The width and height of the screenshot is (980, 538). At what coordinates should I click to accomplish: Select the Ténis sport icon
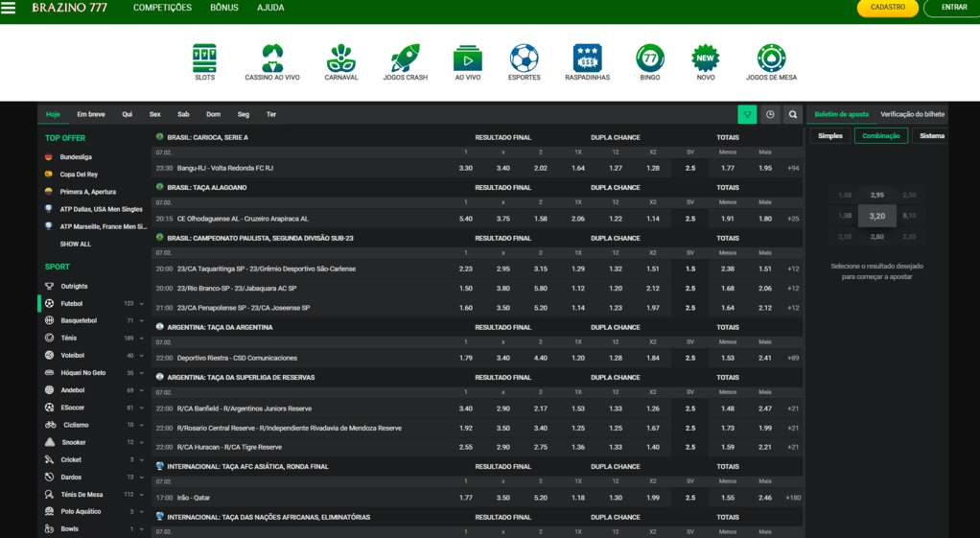point(49,338)
